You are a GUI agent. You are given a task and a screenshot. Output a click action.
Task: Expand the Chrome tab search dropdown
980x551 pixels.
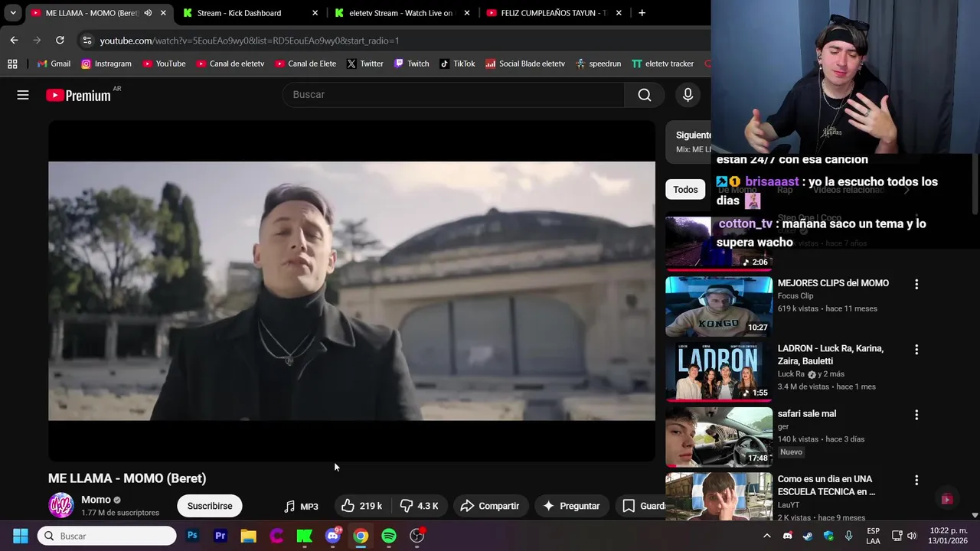pyautogui.click(x=13, y=13)
